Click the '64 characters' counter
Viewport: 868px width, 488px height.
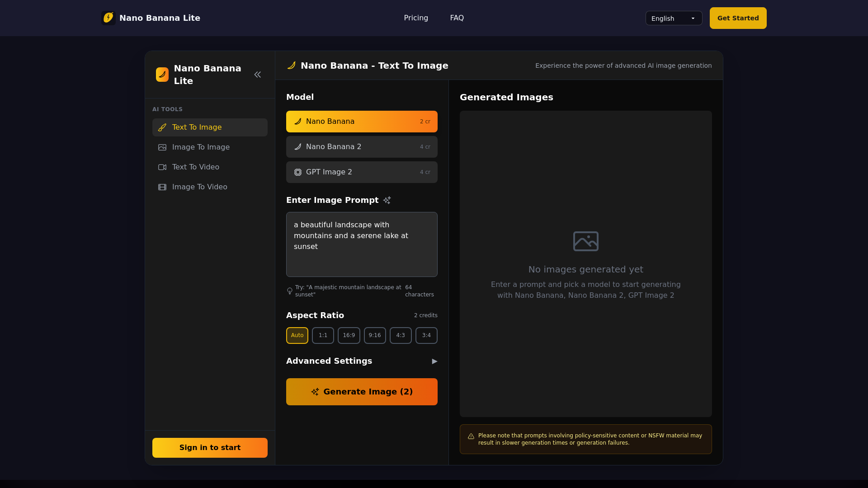click(420, 291)
